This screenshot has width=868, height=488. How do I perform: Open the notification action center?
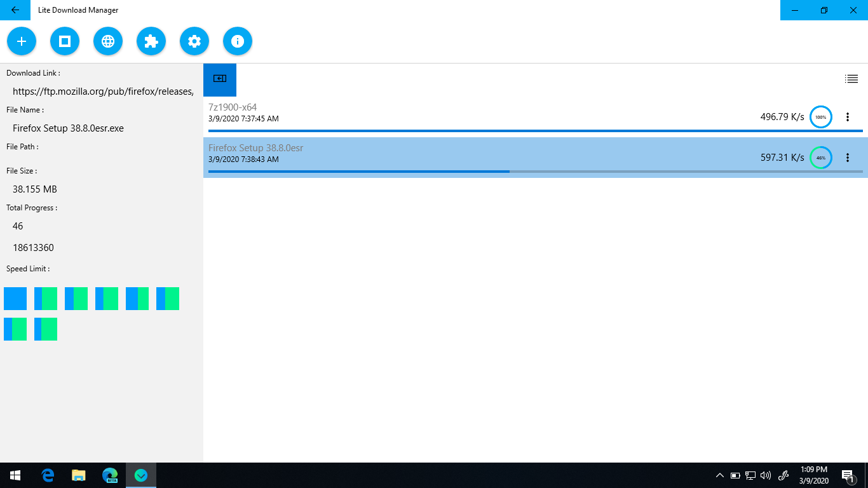click(x=848, y=475)
